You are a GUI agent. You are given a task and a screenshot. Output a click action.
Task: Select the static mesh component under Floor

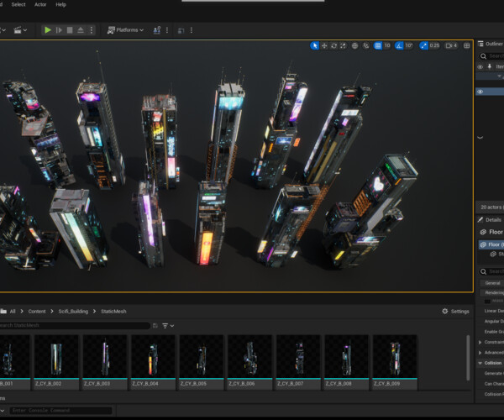(496, 254)
